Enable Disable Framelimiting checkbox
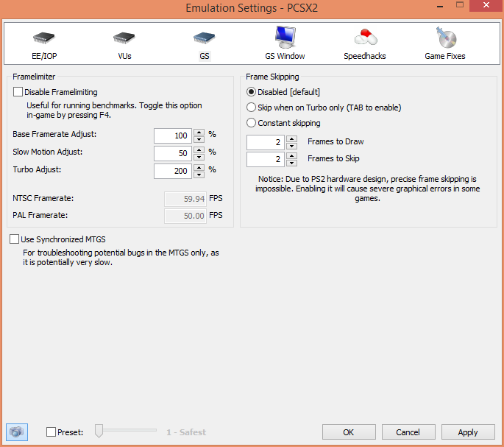This screenshot has height=447, width=504. coord(18,92)
